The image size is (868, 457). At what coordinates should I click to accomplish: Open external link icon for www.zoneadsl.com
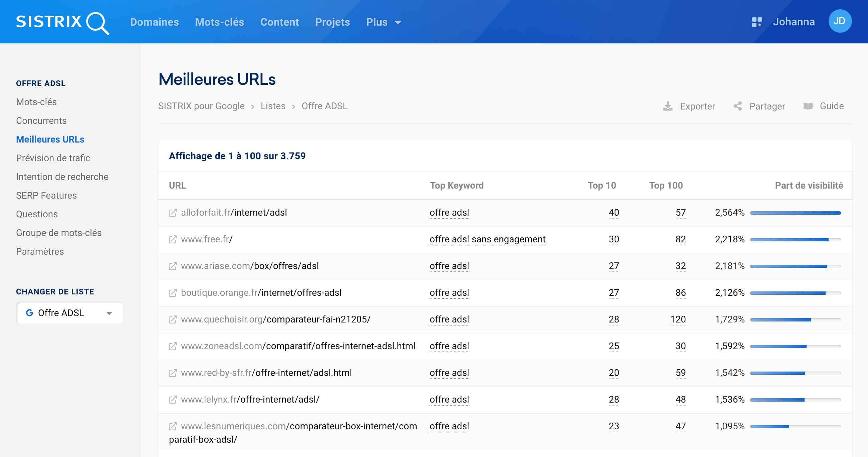click(x=173, y=346)
